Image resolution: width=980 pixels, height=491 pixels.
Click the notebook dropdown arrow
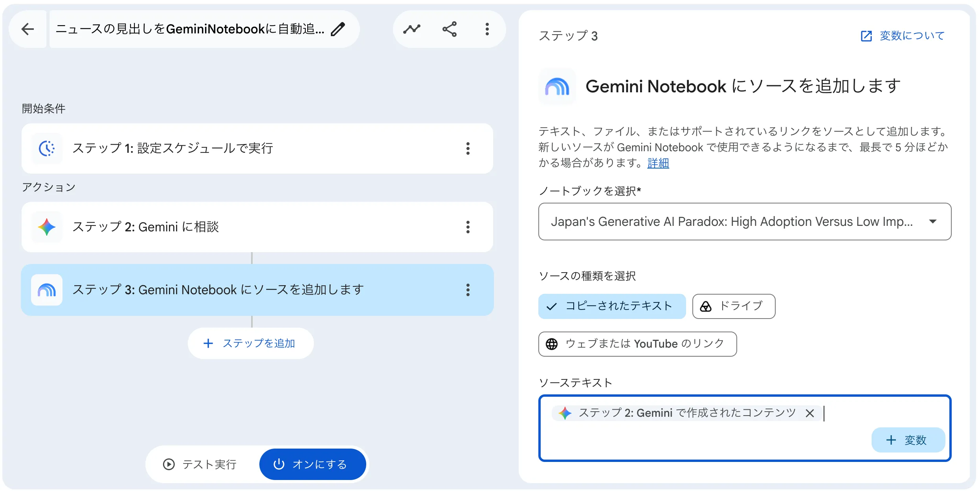933,222
